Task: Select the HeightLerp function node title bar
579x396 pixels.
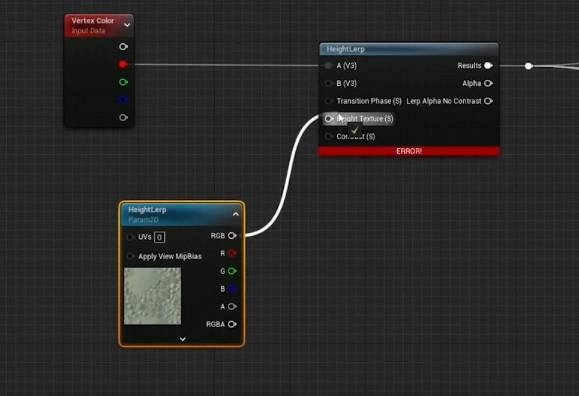Action: [409, 49]
